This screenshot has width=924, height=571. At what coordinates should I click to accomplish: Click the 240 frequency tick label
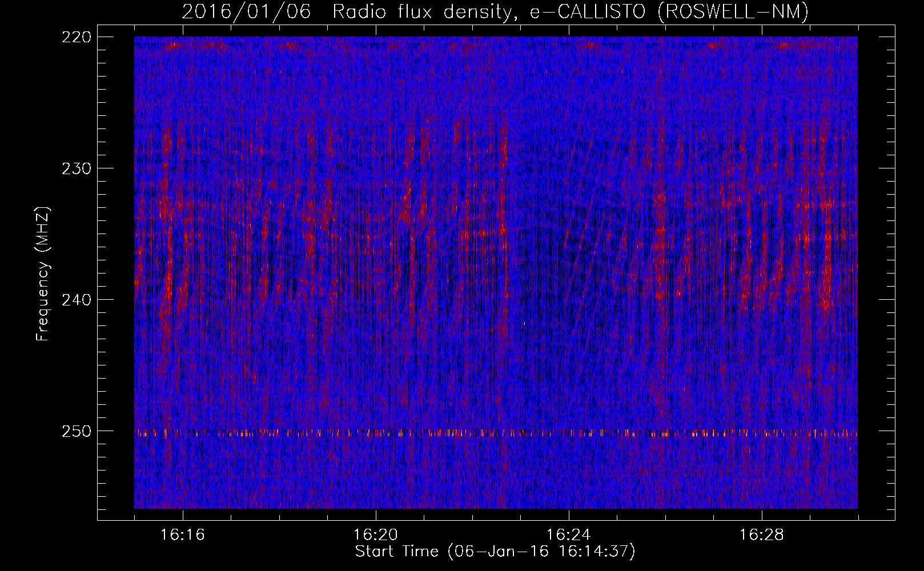tap(76, 300)
